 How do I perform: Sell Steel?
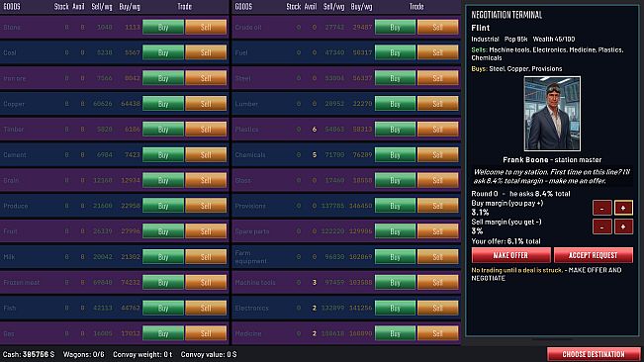[x=438, y=78]
